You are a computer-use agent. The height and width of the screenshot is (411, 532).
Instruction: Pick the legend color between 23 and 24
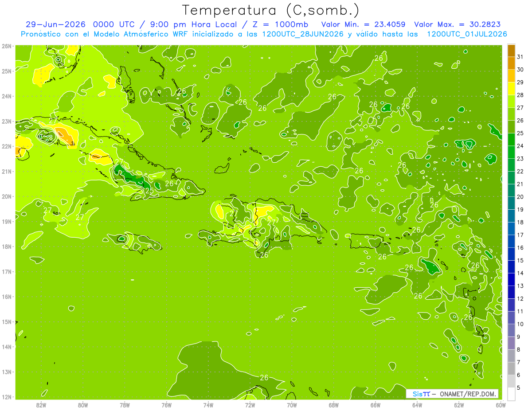(x=511, y=152)
